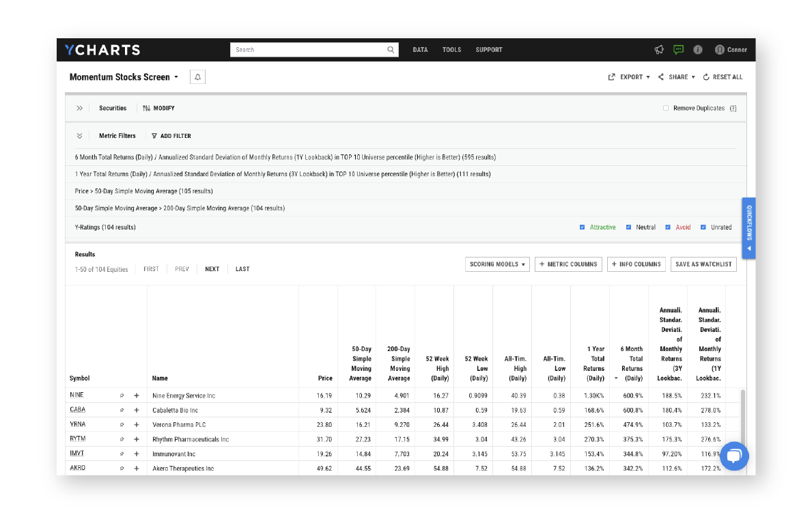Click the pin icon for NINE row
812x513 pixels.
coord(122,396)
